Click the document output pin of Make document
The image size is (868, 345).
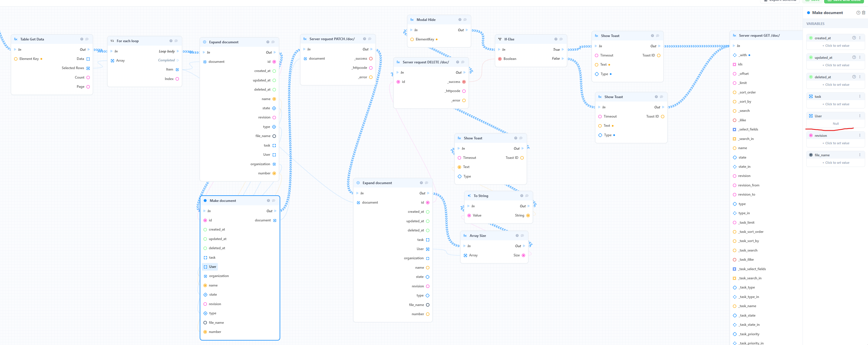(x=275, y=220)
